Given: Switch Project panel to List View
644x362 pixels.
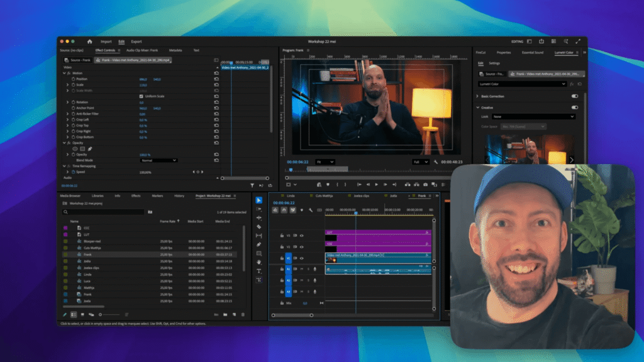Looking at the screenshot, I should [74, 315].
